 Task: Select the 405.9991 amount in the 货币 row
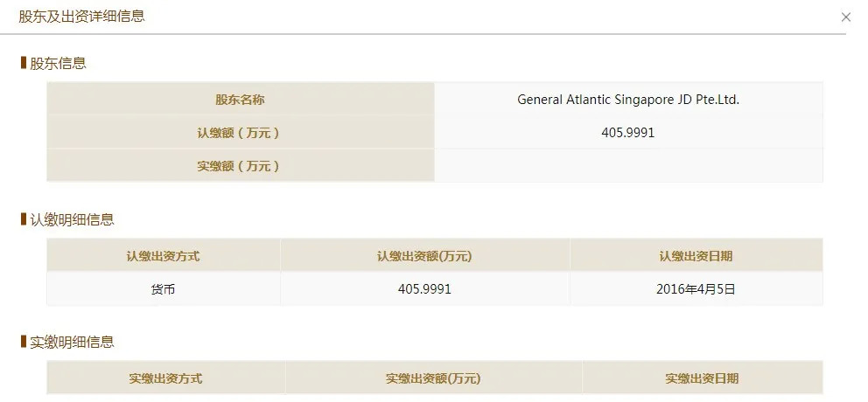424,289
